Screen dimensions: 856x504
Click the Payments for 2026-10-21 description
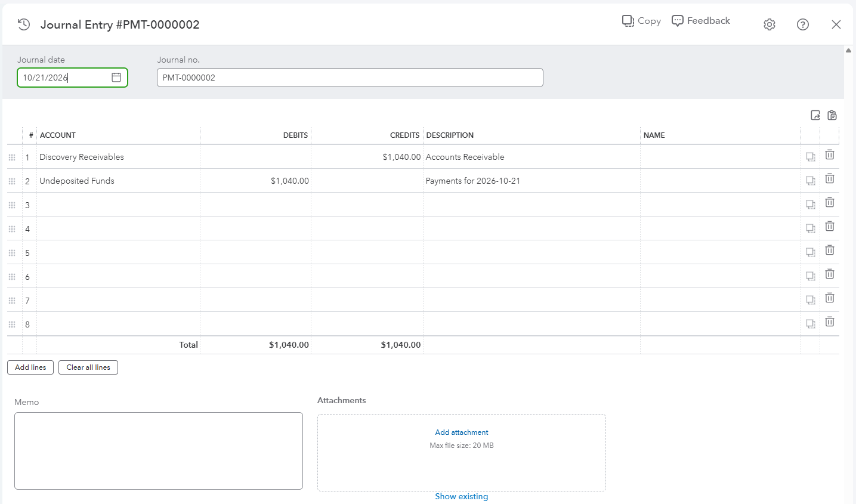473,181
